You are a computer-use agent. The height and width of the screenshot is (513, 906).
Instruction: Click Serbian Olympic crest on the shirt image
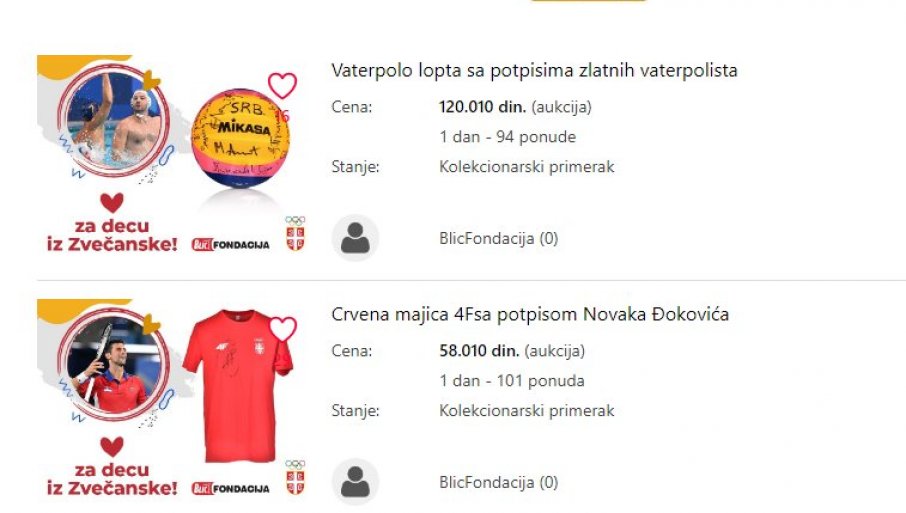coord(295,477)
